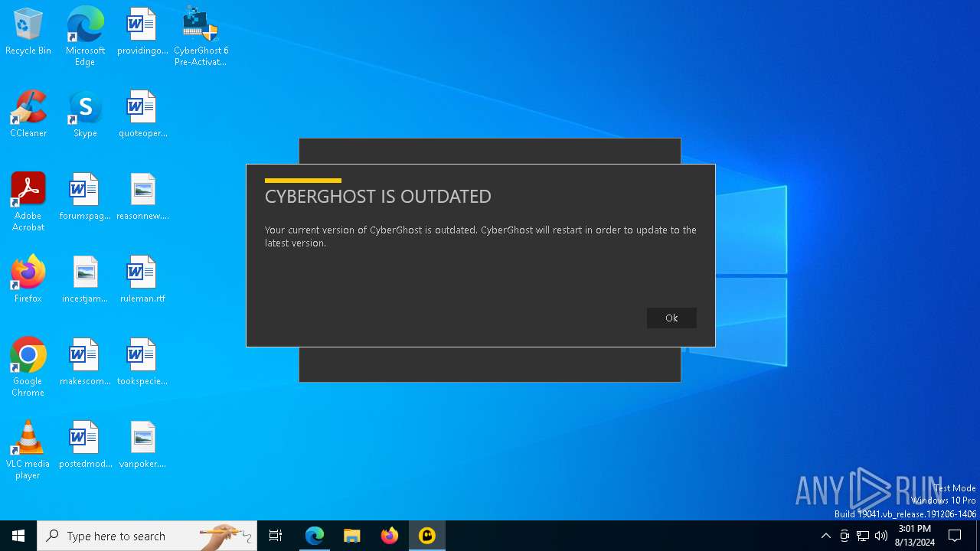Click Ok in the CyberGhost outdated dialog
The width and height of the screenshot is (980, 551).
671,318
